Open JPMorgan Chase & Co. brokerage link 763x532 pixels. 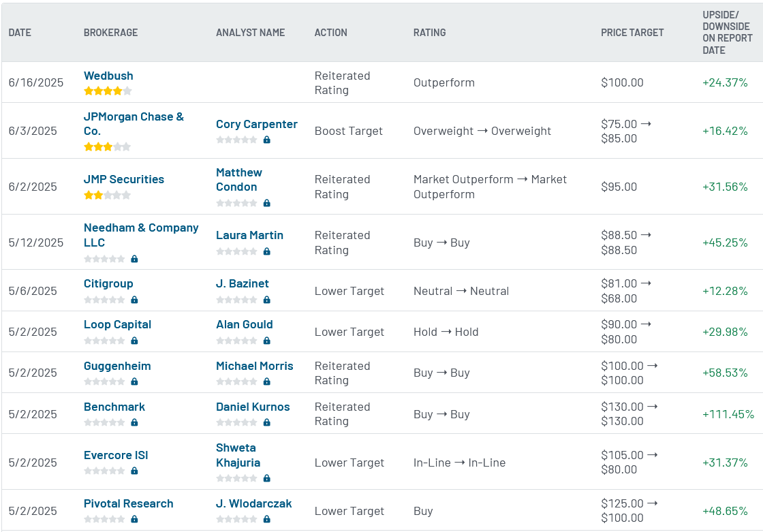(134, 123)
